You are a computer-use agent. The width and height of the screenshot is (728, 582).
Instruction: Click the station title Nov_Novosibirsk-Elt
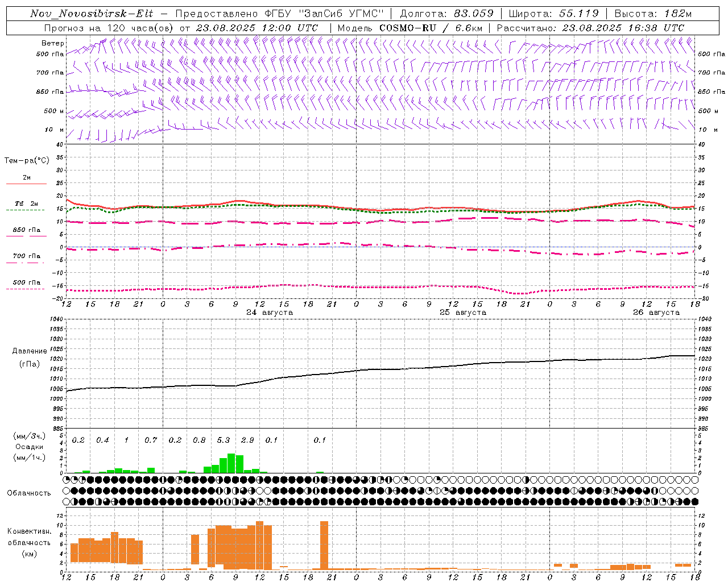tap(92, 14)
